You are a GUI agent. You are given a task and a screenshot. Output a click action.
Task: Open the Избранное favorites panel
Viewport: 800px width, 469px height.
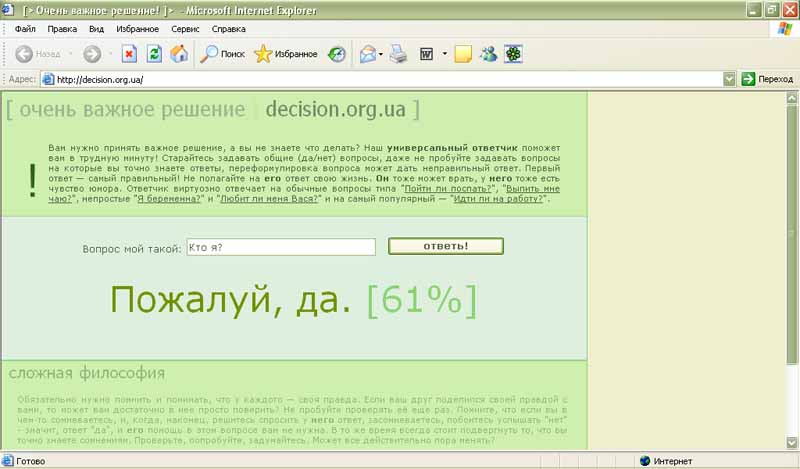(286, 54)
